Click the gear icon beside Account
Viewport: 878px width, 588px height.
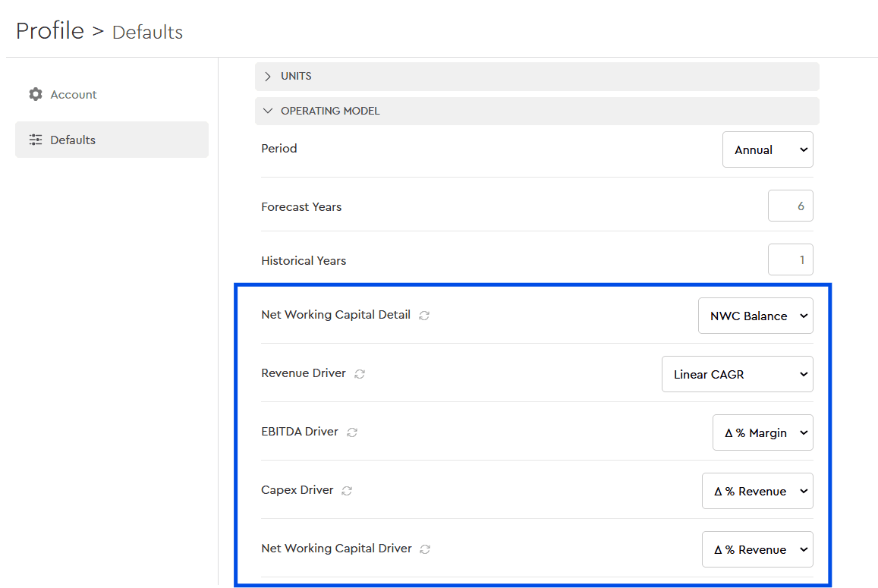pos(35,94)
